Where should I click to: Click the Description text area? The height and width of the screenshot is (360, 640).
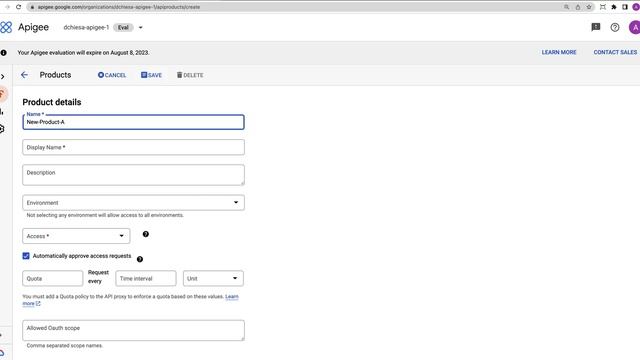pyautogui.click(x=133, y=175)
